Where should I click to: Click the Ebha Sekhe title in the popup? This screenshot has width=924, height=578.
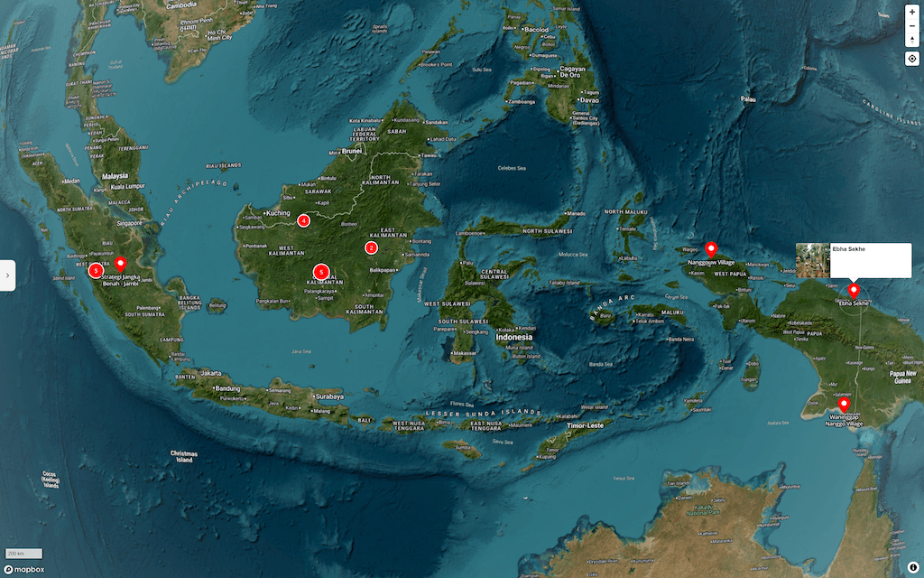(x=848, y=248)
